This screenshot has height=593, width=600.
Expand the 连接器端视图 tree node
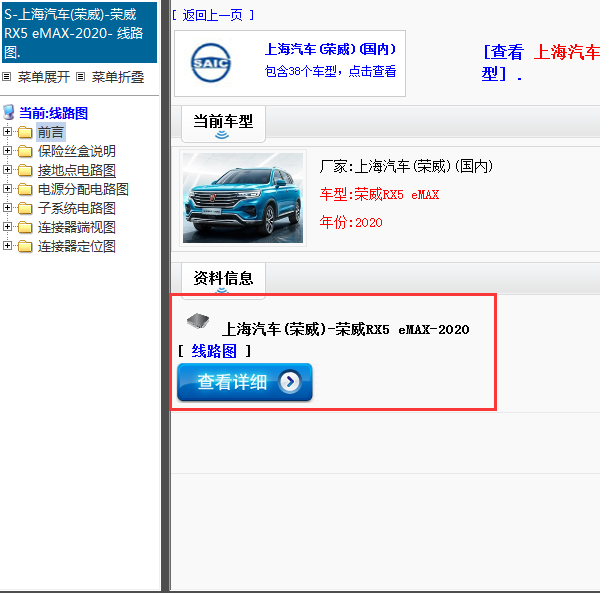7,226
